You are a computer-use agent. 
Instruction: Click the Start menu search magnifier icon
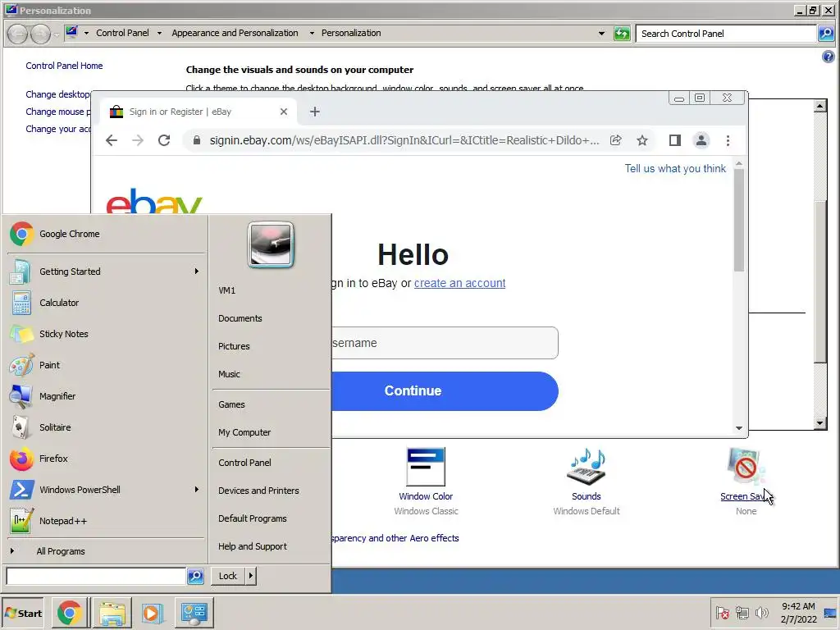(195, 576)
